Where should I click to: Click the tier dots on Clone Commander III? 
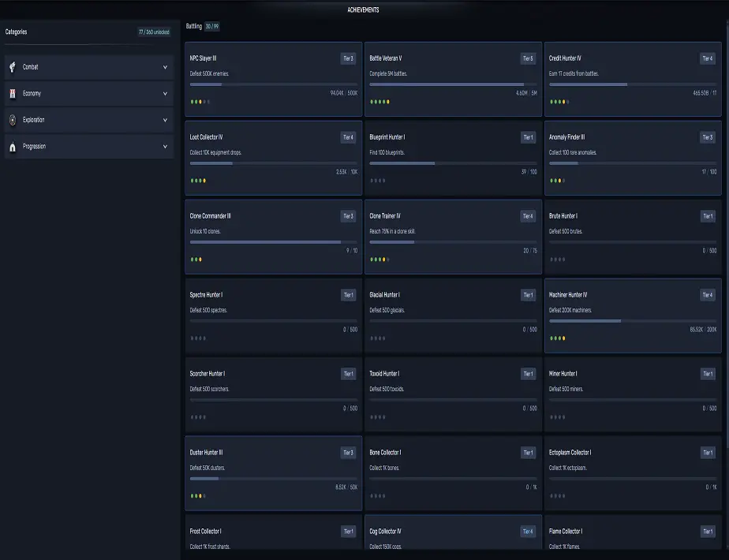[196, 259]
